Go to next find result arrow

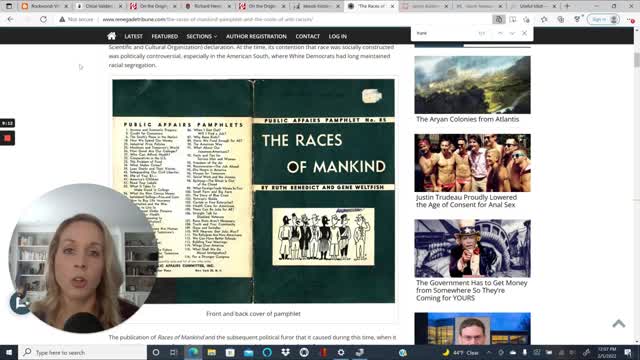coord(512,33)
